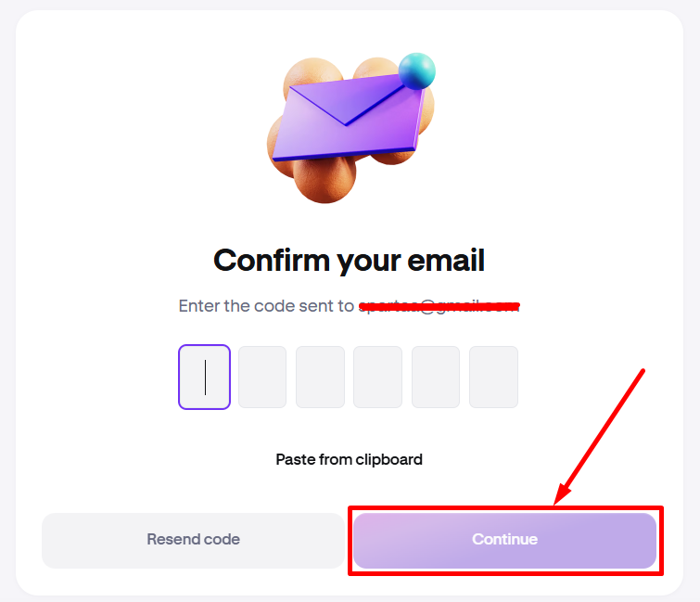Focus the first code digit box
Image resolution: width=700 pixels, height=602 pixels.
pyautogui.click(x=204, y=378)
